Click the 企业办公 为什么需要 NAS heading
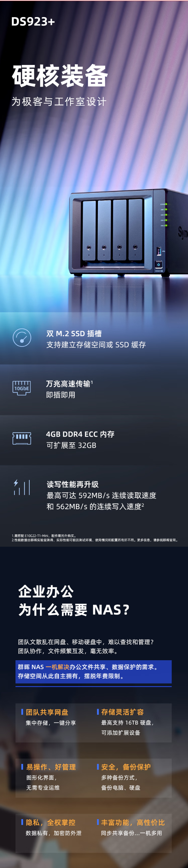 point(74,601)
